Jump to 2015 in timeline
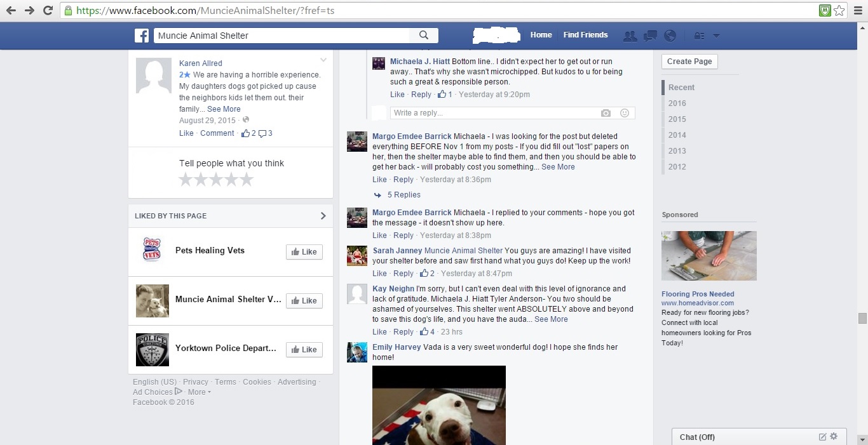868x445 pixels. pyautogui.click(x=677, y=119)
